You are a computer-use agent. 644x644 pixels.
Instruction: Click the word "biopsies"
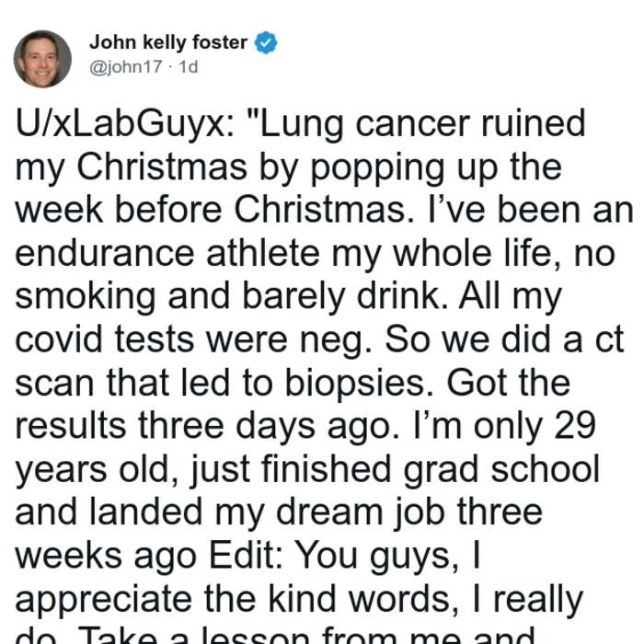[x=354, y=384]
